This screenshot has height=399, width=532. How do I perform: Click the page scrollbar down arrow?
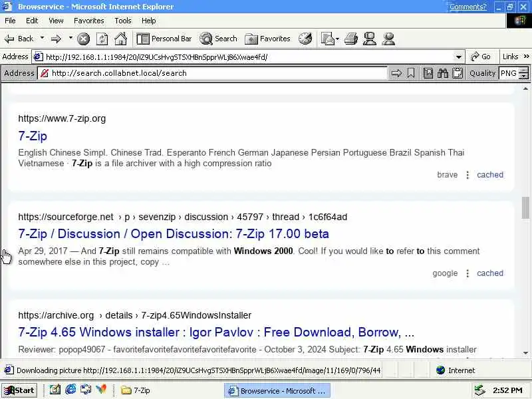tap(525, 353)
